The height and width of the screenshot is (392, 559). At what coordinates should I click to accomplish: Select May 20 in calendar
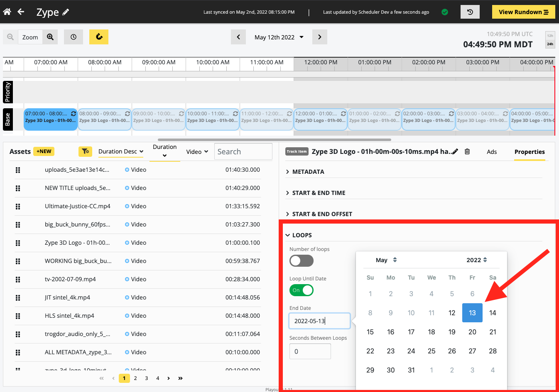pos(472,332)
